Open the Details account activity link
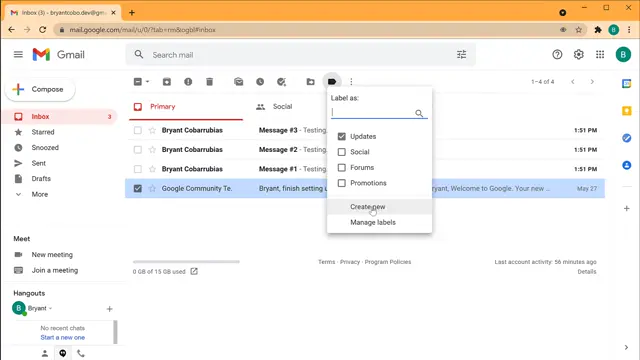Image resolution: width=640 pixels, height=360 pixels. point(587,271)
